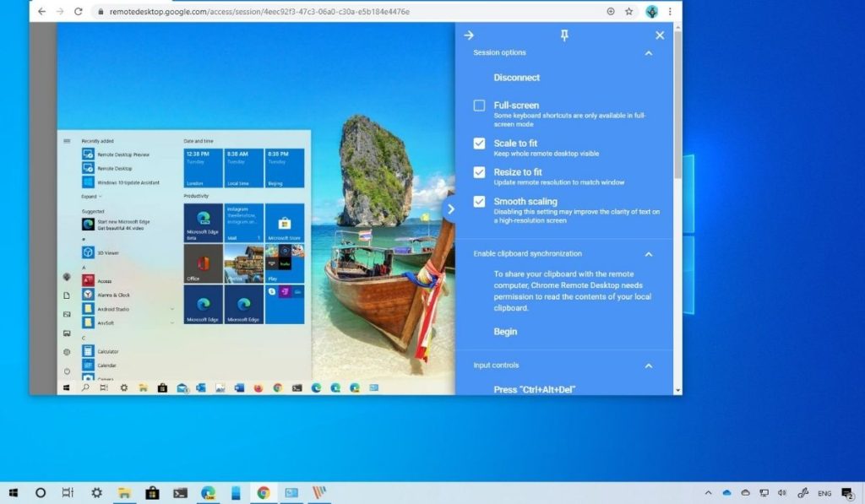Disable the Smooth scaling checkbox
The height and width of the screenshot is (504, 865).
click(480, 201)
